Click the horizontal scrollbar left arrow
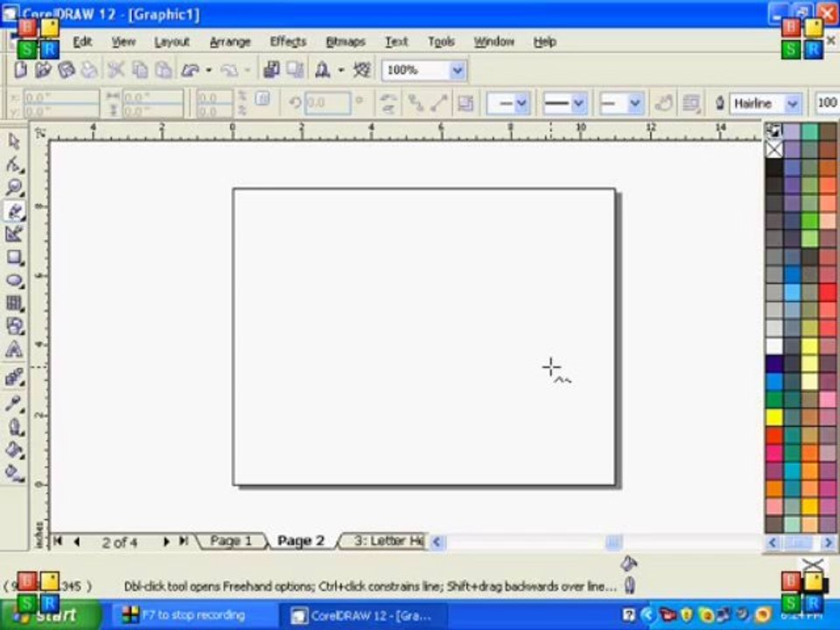This screenshot has width=840, height=630. coord(437,542)
